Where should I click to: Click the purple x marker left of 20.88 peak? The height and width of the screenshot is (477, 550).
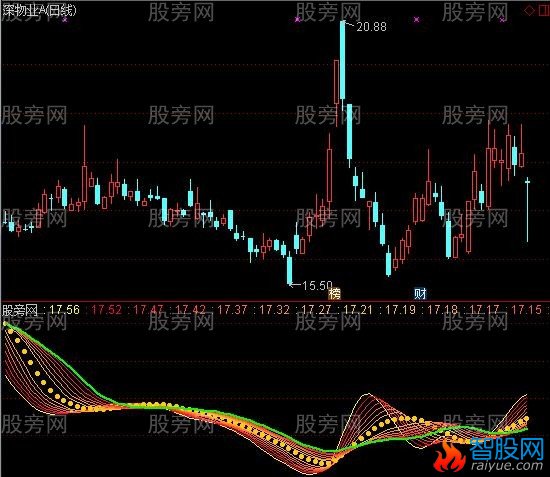click(298, 19)
